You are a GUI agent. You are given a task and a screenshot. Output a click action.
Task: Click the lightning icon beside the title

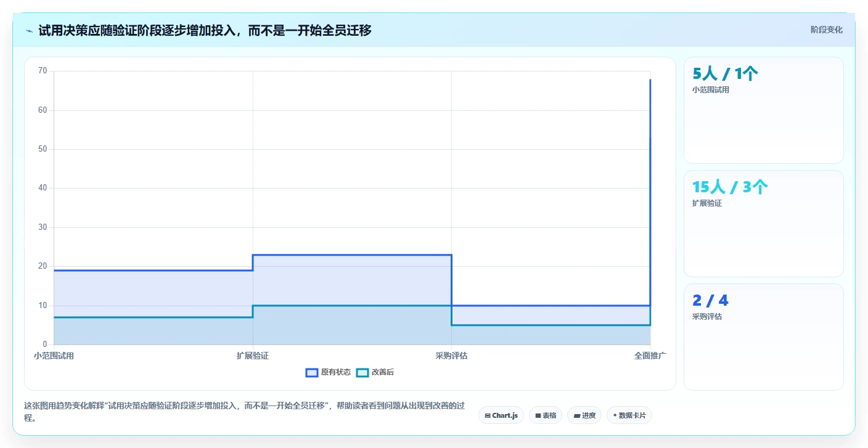coord(29,31)
